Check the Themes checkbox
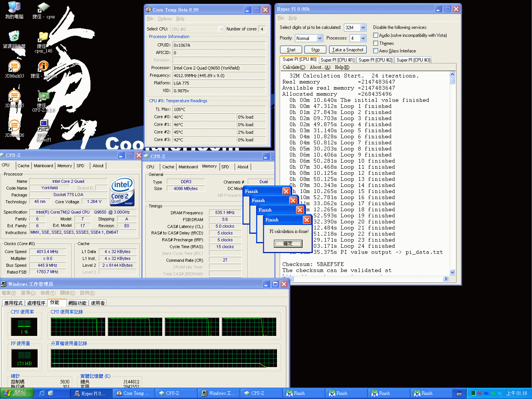The height and width of the screenshot is (399, 532). [375, 43]
